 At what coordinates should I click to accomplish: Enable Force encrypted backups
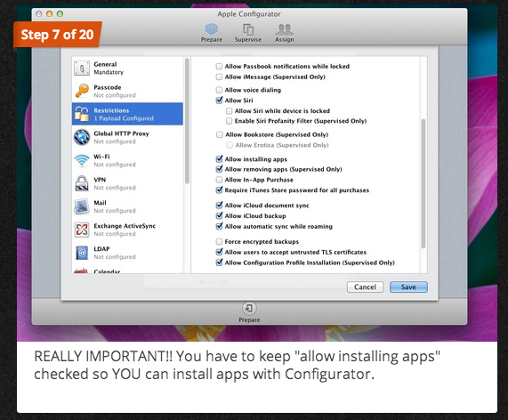tap(220, 241)
